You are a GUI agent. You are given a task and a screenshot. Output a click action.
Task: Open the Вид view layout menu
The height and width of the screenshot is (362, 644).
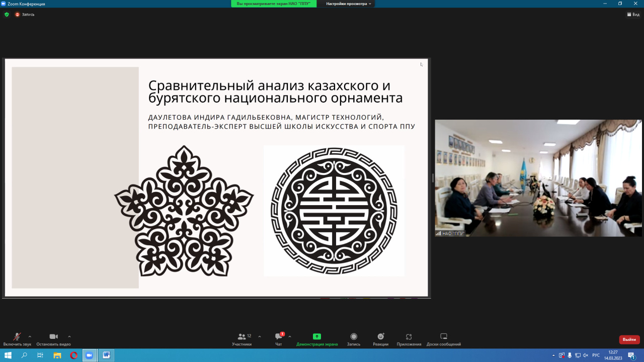pyautogui.click(x=633, y=15)
